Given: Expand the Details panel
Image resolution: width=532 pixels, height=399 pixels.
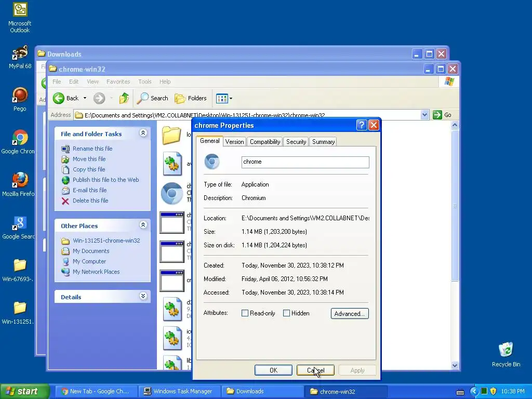Looking at the screenshot, I should coord(143,296).
